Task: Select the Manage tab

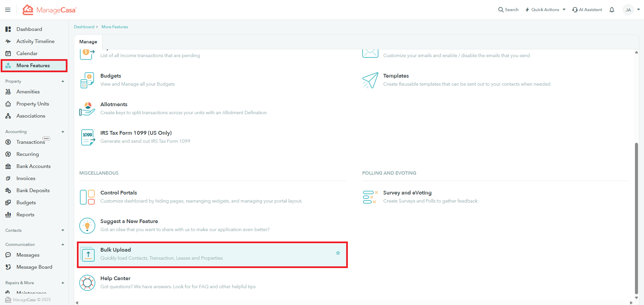Action: click(88, 42)
